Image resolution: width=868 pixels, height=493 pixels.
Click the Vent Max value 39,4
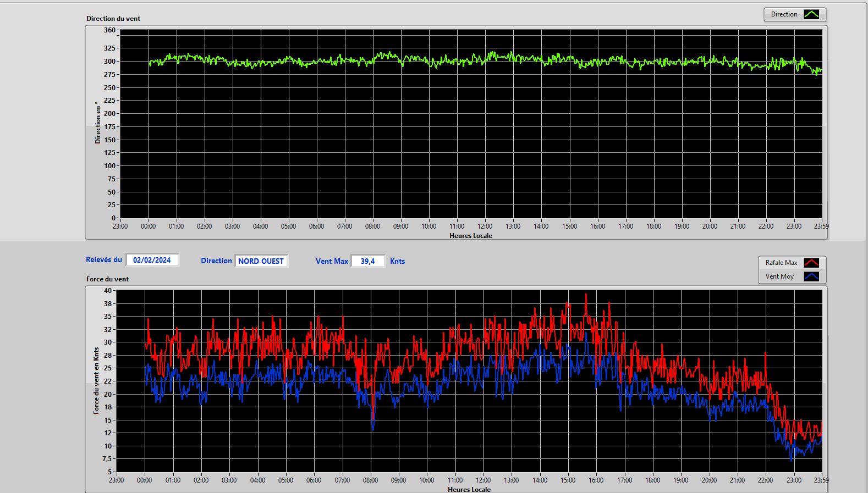pyautogui.click(x=367, y=261)
